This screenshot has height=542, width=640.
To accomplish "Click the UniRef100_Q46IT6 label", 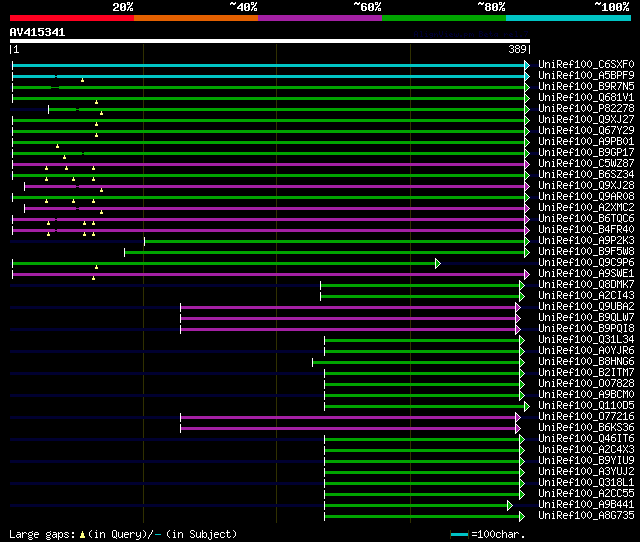I will coord(586,439).
